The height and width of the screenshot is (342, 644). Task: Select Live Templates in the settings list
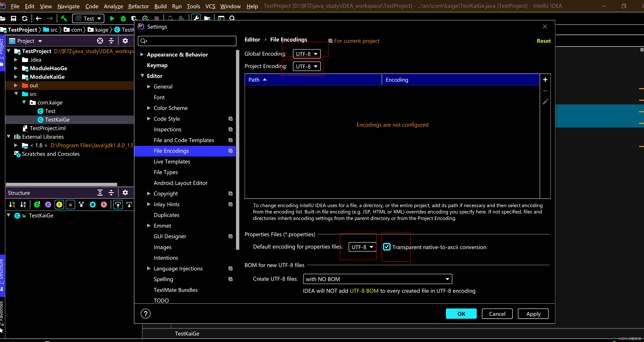172,162
